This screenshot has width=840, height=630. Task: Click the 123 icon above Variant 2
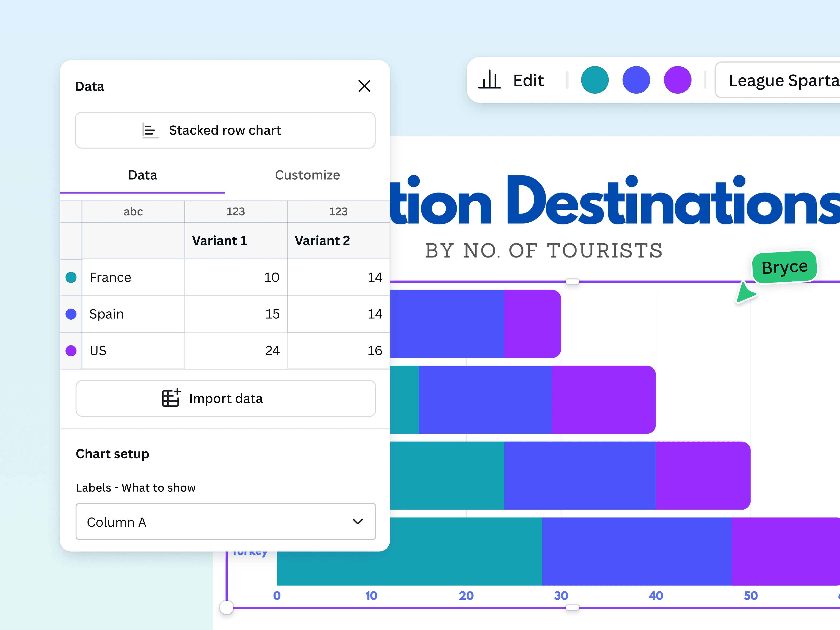[338, 211]
